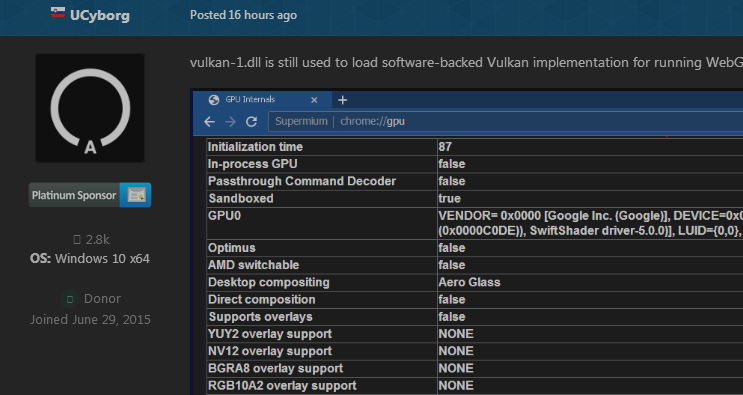
Task: Click the chrome://gpu address bar
Action: pyautogui.click(x=505, y=121)
